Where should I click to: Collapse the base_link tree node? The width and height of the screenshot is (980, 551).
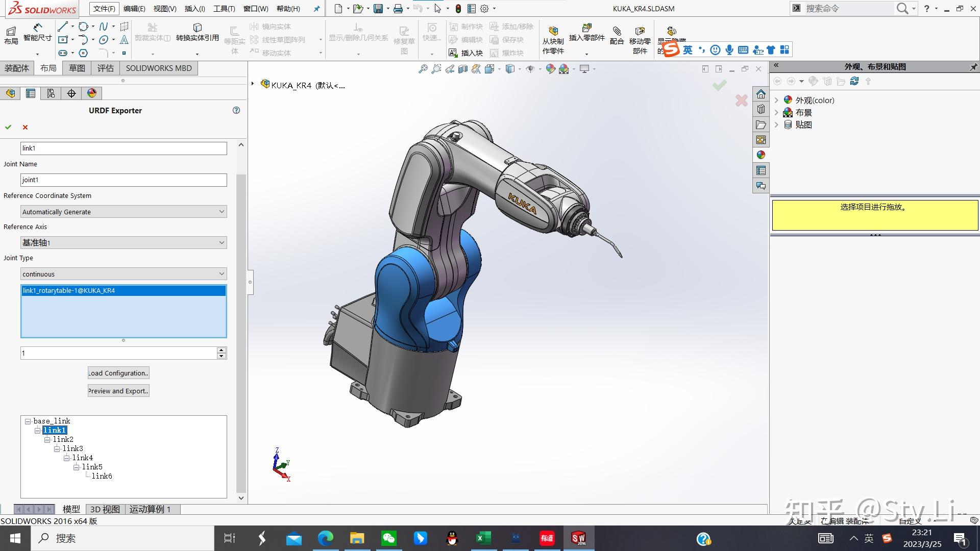[28, 421]
